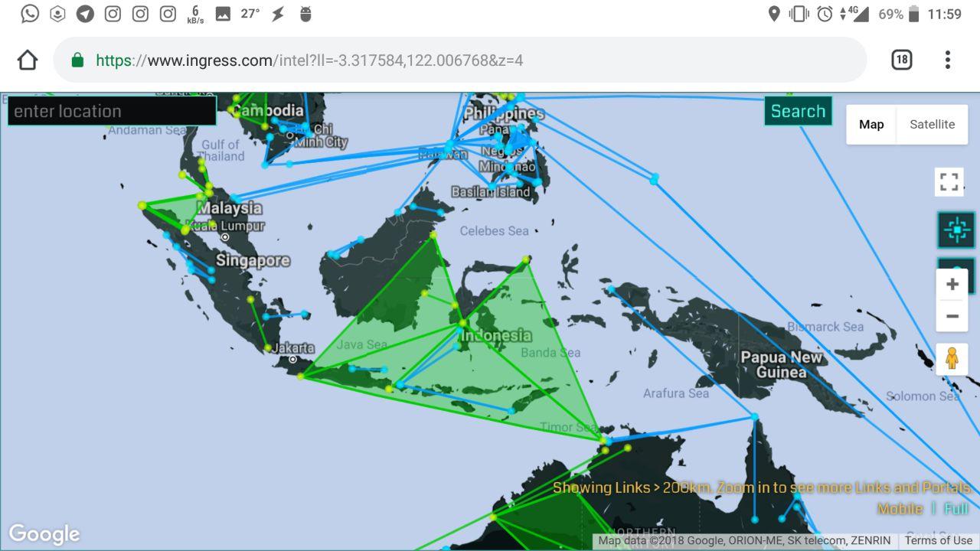Center the map on my location
The height and width of the screenshot is (551, 980).
point(956,230)
